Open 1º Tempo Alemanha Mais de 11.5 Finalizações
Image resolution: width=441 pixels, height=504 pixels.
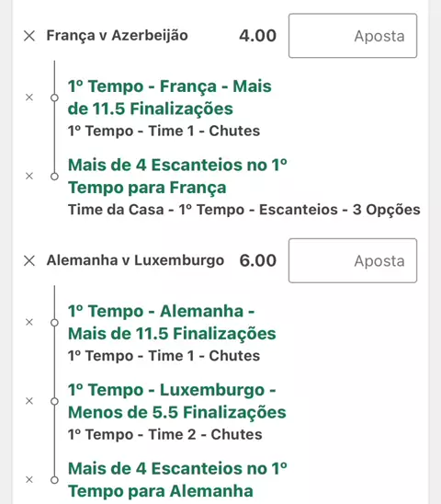click(172, 323)
